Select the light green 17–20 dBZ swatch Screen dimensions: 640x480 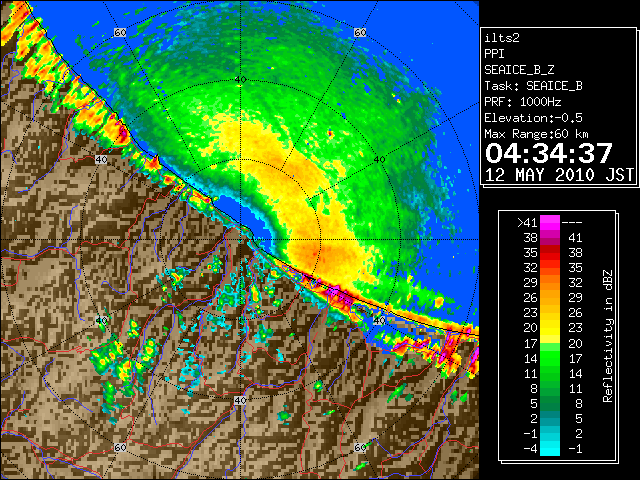point(550,343)
